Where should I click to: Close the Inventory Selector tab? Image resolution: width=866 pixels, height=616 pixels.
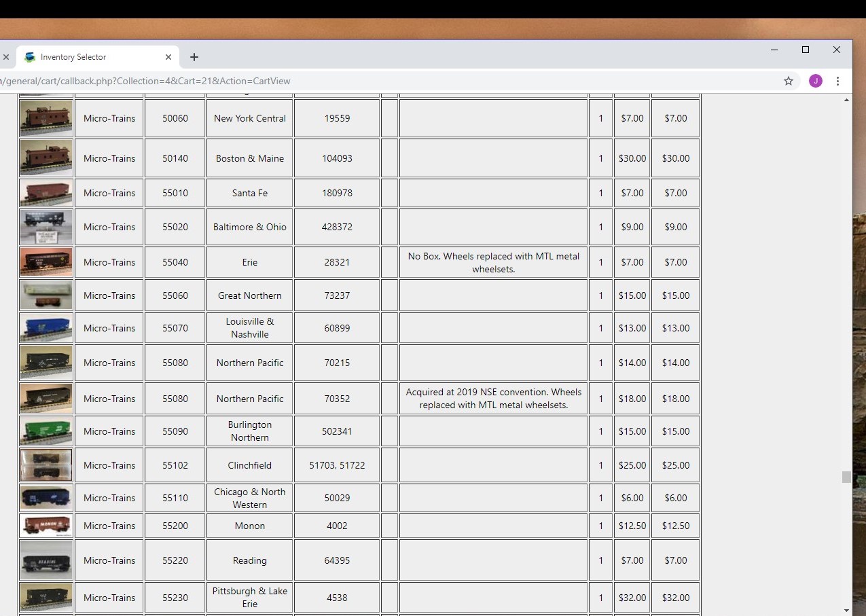coord(168,57)
